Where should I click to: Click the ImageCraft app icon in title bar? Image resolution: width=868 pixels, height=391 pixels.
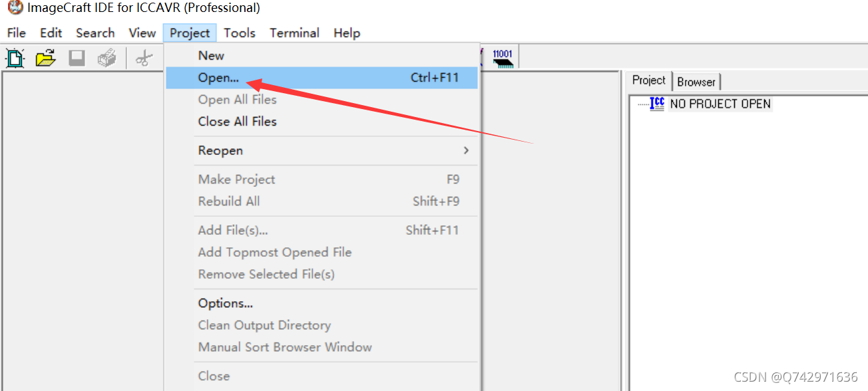tap(14, 8)
